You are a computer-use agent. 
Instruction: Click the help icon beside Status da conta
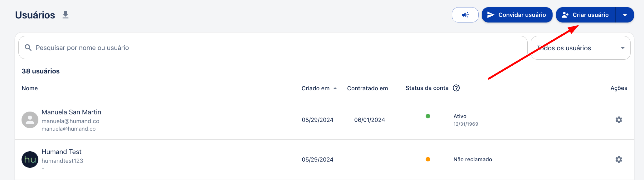click(456, 88)
